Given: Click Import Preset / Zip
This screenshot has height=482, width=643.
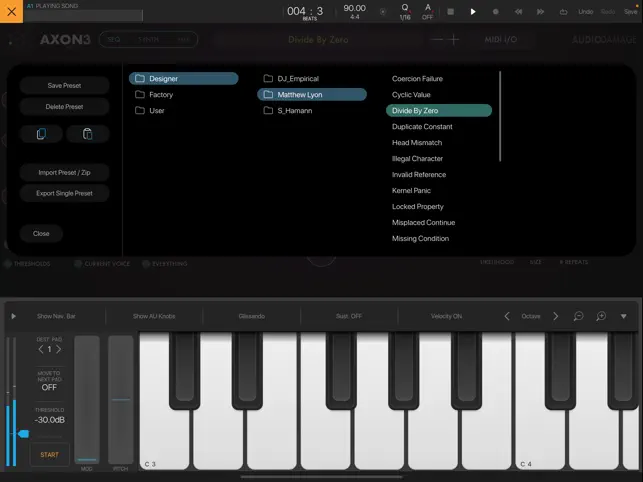Looking at the screenshot, I should click(x=64, y=172).
